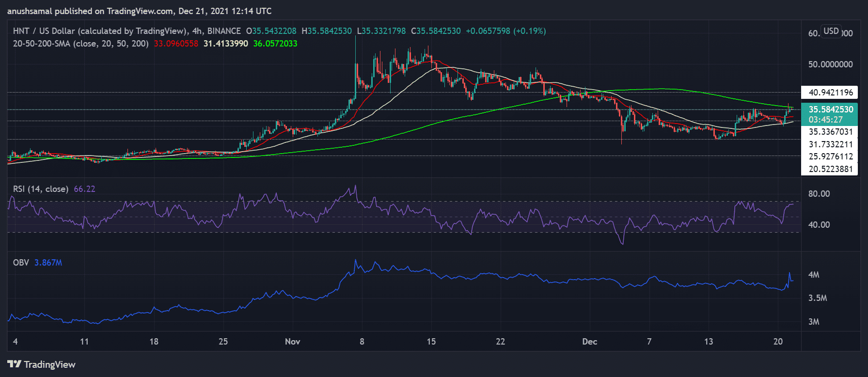Click the Nov marker on time axis

292,342
